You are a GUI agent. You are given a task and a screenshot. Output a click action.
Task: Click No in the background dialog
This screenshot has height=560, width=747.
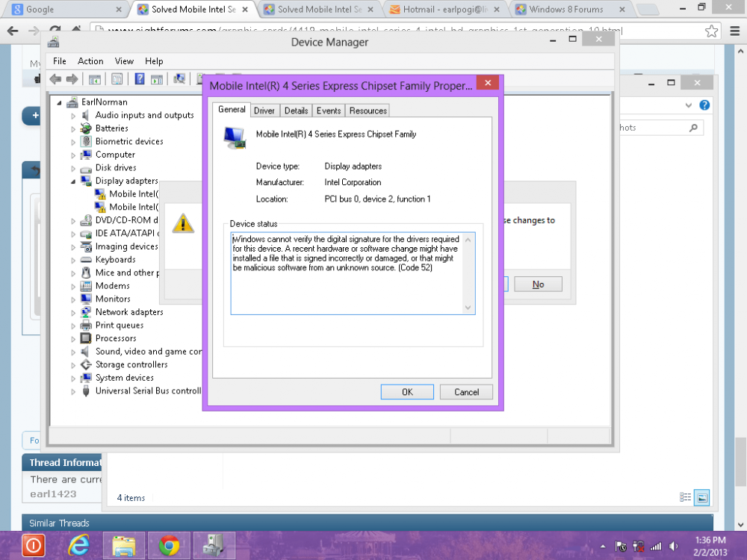pos(539,284)
